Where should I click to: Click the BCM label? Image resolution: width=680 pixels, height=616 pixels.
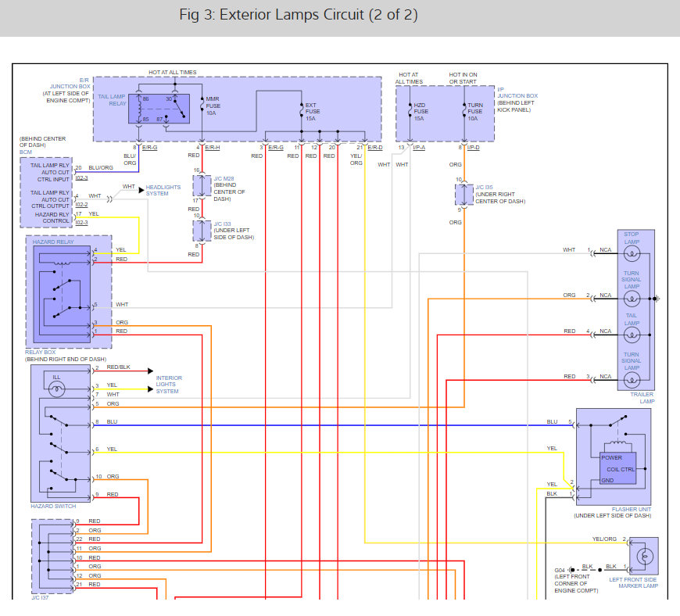[26, 152]
